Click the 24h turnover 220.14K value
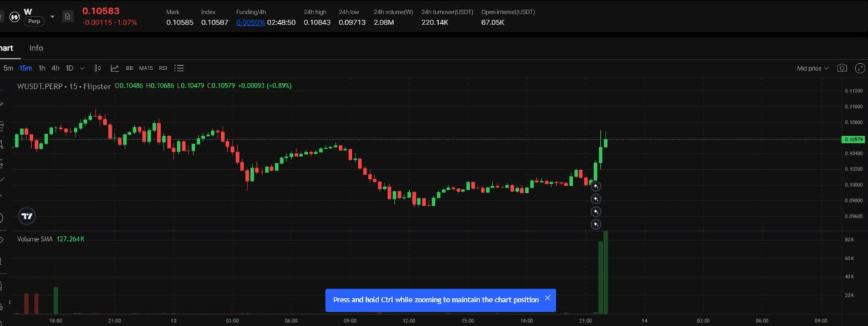The width and height of the screenshot is (868, 326). [x=435, y=22]
